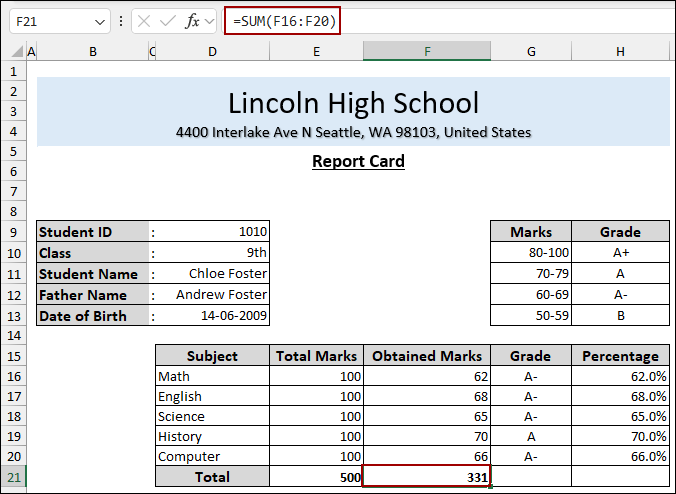Click the A+ grade cell in grade scale
Image resolution: width=676 pixels, height=494 pixels.
point(620,253)
